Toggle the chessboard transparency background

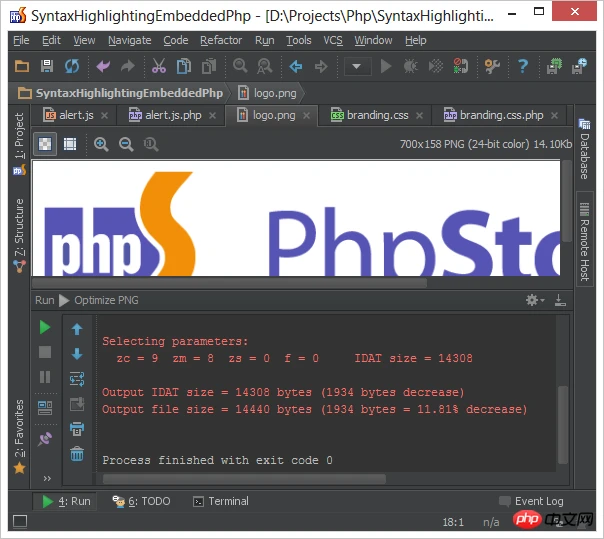point(45,144)
